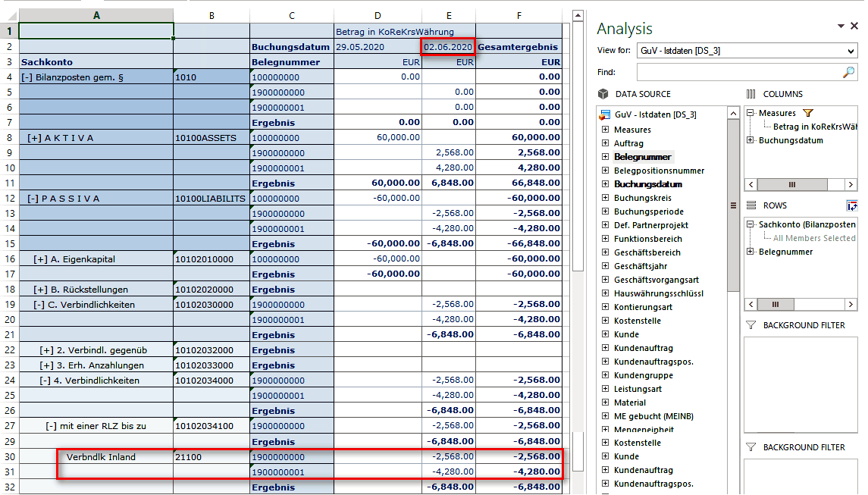Expand Buchungsdatum in the COLUMNS area
868x495 pixels.
[750, 140]
